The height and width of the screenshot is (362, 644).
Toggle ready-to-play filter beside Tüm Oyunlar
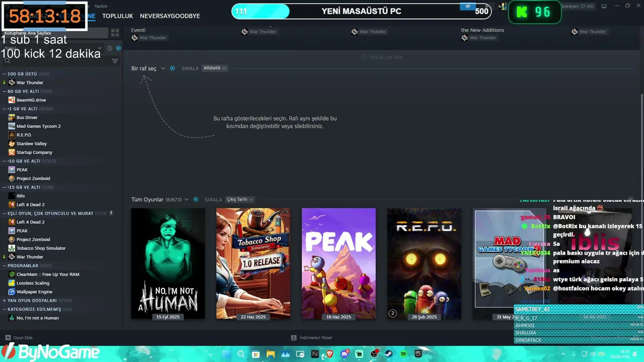pyautogui.click(x=196, y=200)
